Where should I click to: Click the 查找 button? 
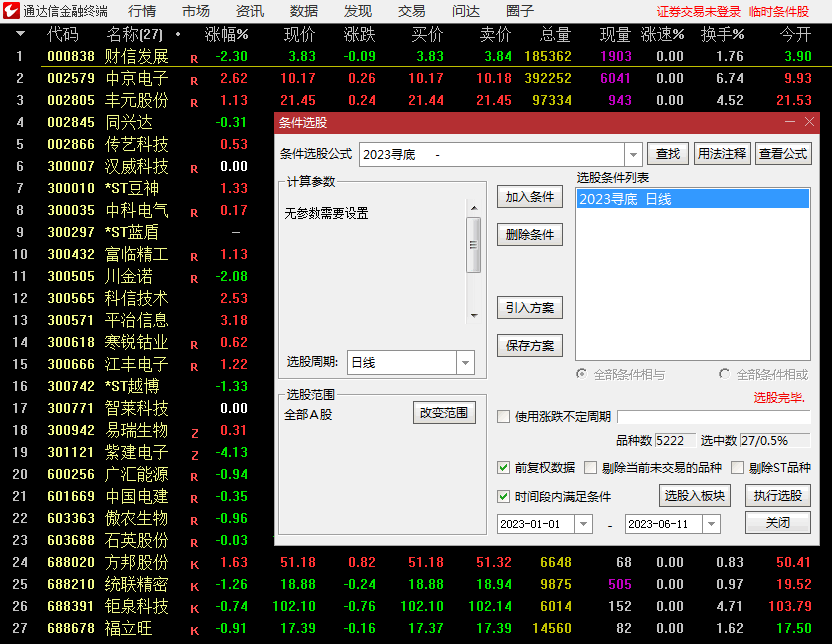click(668, 154)
